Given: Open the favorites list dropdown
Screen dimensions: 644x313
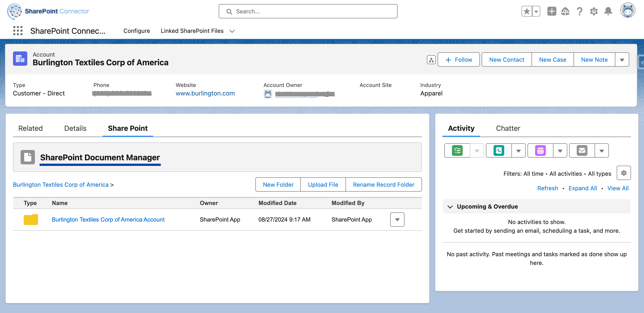Looking at the screenshot, I should click(536, 11).
